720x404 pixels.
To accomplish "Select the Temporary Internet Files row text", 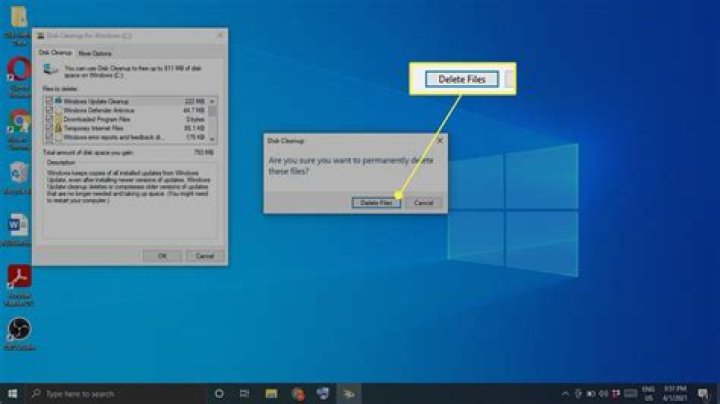I will click(93, 128).
